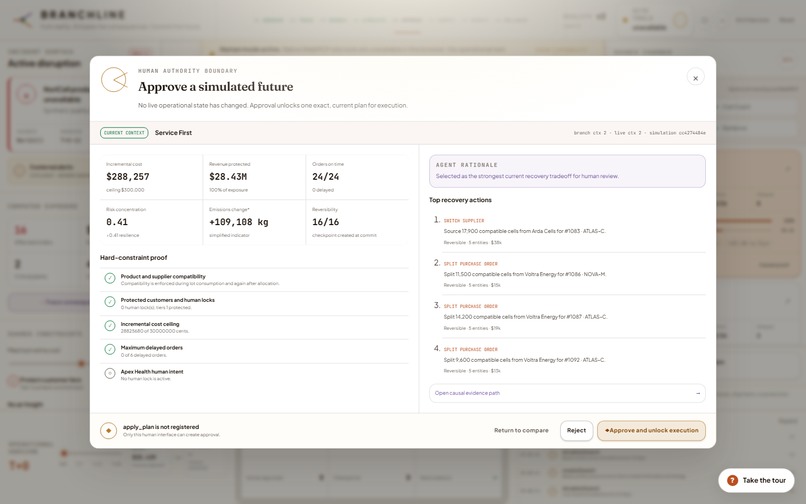Select the Split Purchase Order action for #1086

569,274
